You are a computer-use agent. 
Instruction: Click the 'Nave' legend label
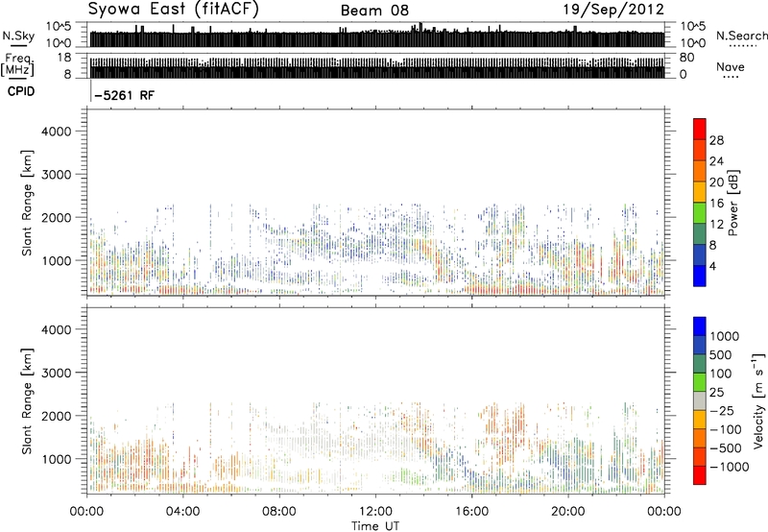click(x=731, y=66)
